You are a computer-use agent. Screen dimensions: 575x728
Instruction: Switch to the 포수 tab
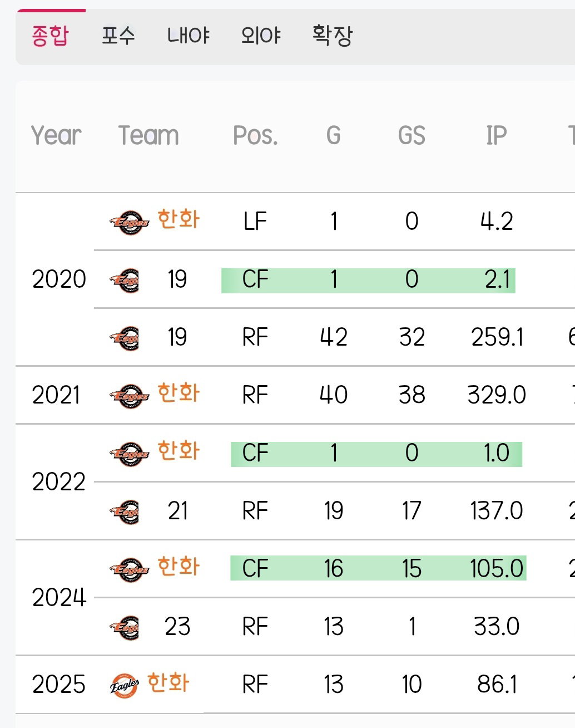(x=118, y=36)
